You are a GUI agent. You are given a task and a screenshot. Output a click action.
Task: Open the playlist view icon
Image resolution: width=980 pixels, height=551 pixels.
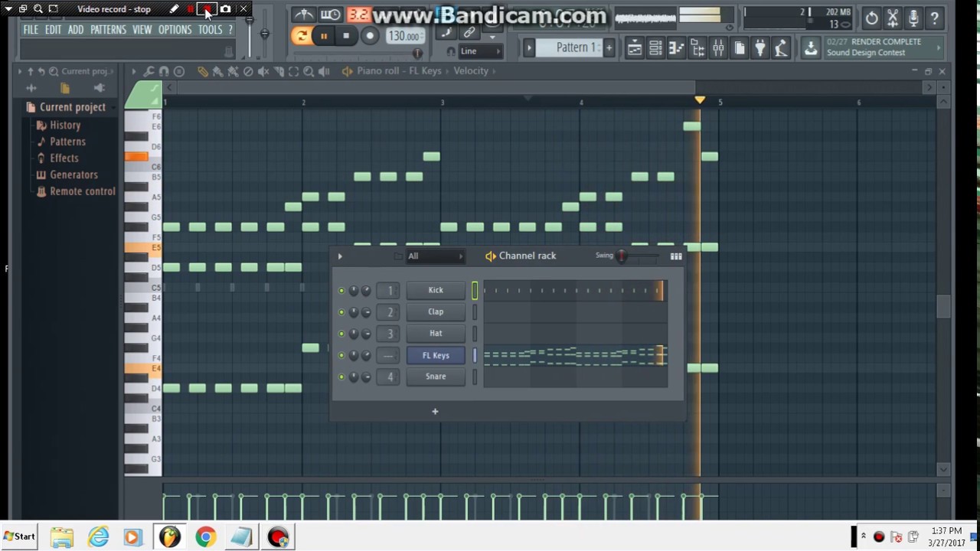click(635, 49)
